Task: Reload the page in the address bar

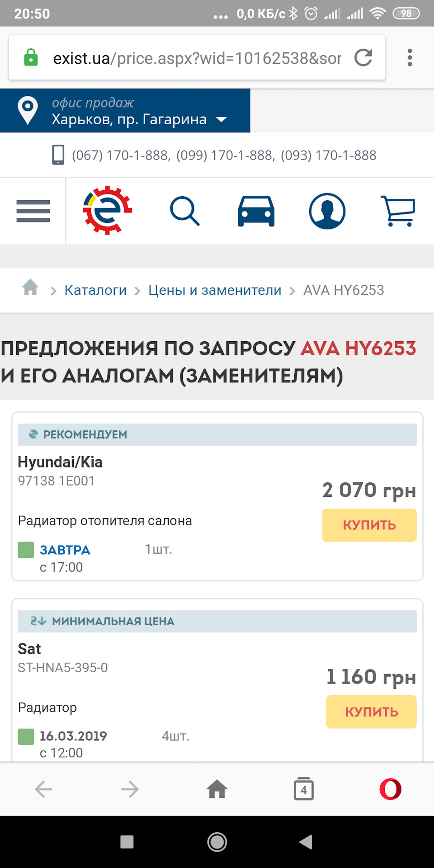Action: click(x=363, y=58)
